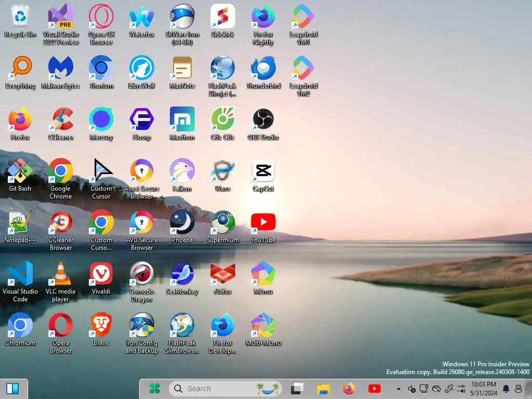Expand the hidden system tray icons
Screen dimensions: 532x399
(398, 389)
